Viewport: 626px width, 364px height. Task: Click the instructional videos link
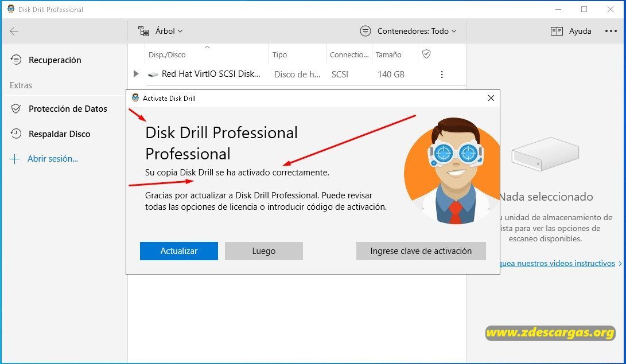pos(557,264)
